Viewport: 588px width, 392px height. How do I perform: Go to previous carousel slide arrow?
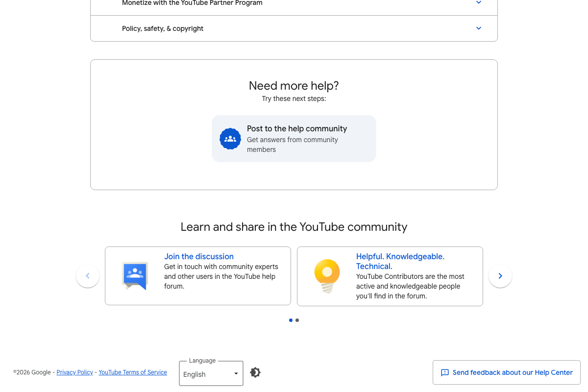(88, 276)
